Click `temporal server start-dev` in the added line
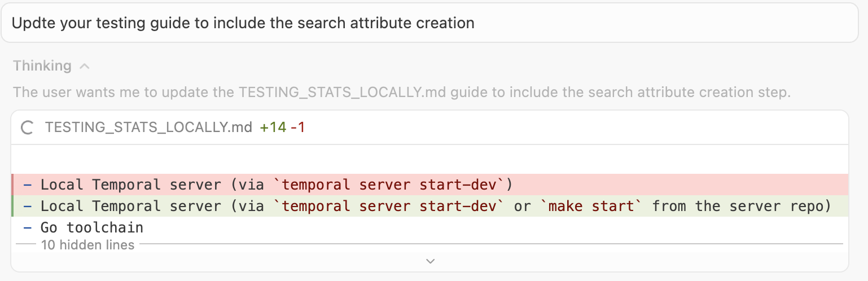 (x=389, y=207)
